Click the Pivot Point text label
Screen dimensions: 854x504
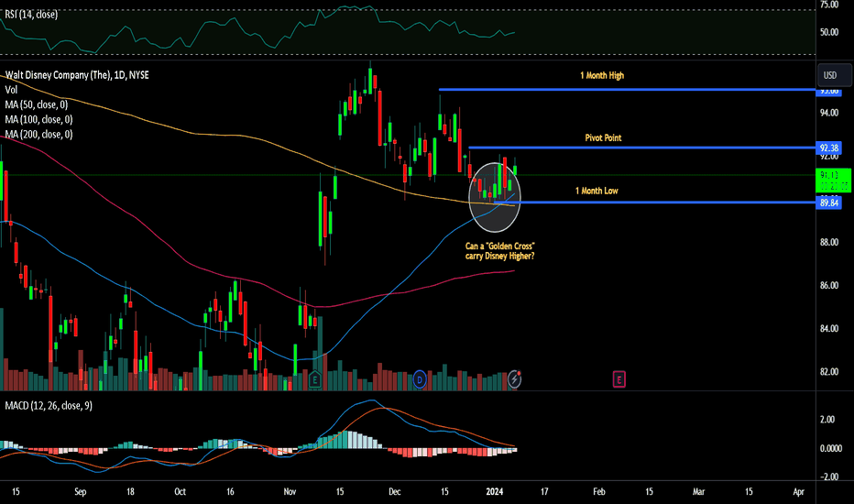tap(603, 137)
